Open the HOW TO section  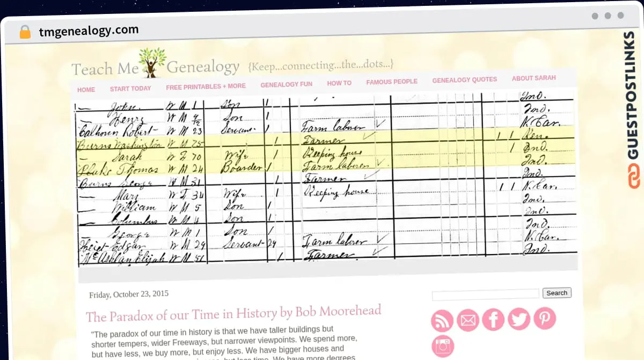[339, 83]
